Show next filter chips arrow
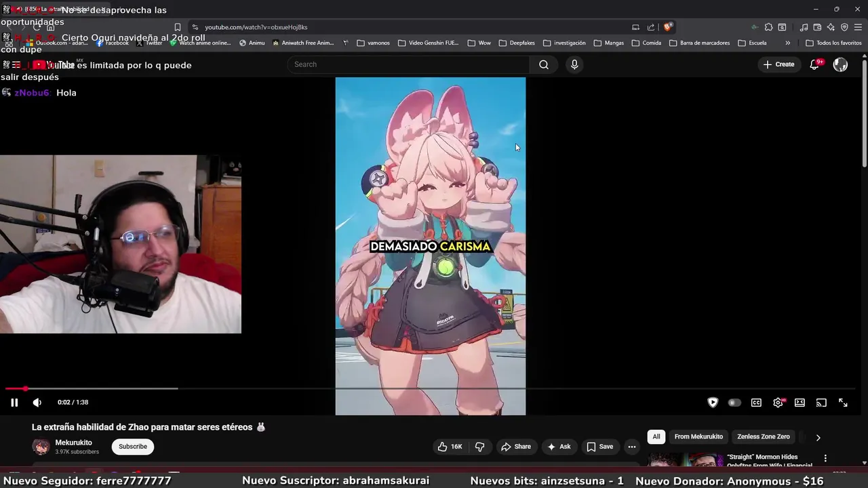Screen dimensions: 868x488 click(818, 437)
